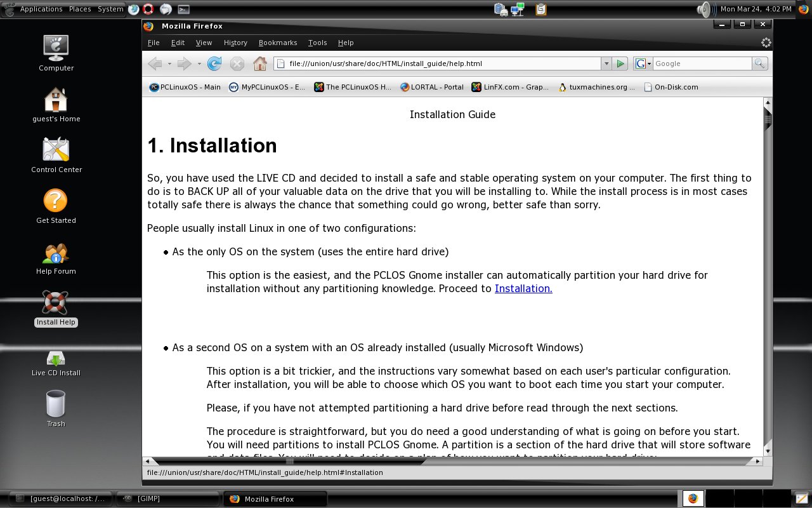Click the clipboard icon in top panel
This screenshot has width=812, height=508.
point(540,10)
